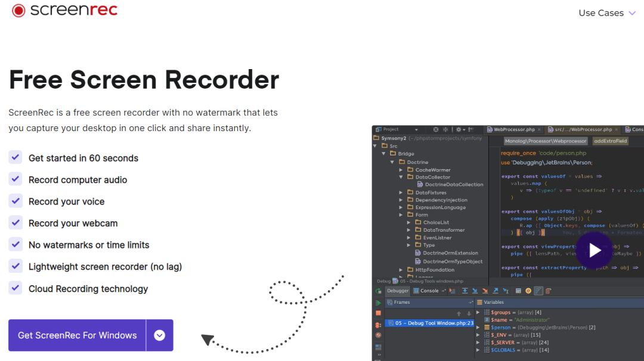The height and width of the screenshot is (361, 644).
Task: Click the 'Lightweight screen recorder' checkmark
Action: point(16,266)
